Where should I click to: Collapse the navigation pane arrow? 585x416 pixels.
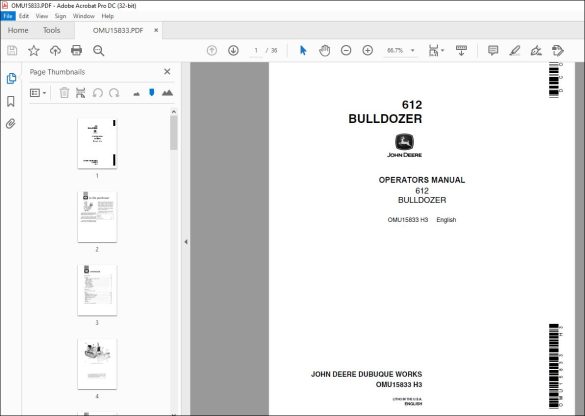(x=186, y=242)
